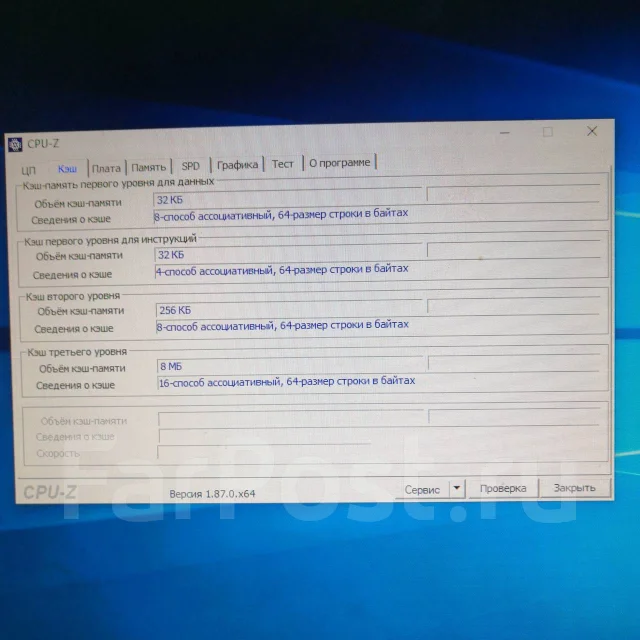Click the Проверка button
Screen dimensions: 640x640
(x=503, y=489)
